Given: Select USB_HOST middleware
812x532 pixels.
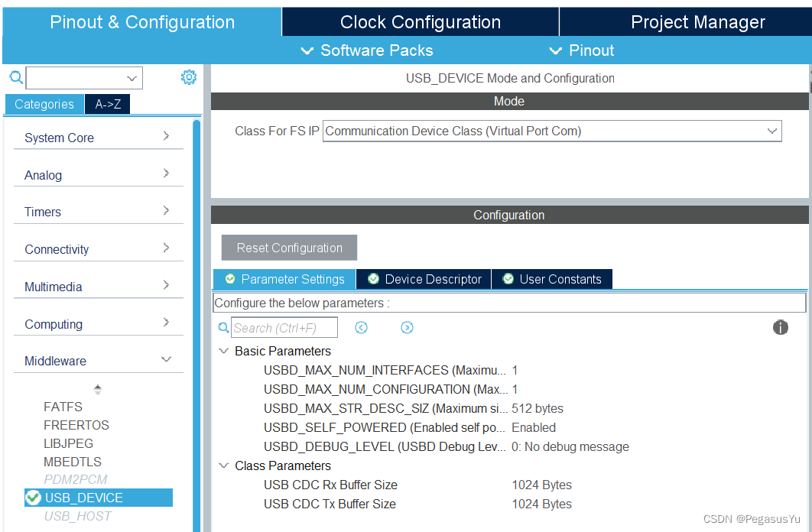Looking at the screenshot, I should coord(78,516).
